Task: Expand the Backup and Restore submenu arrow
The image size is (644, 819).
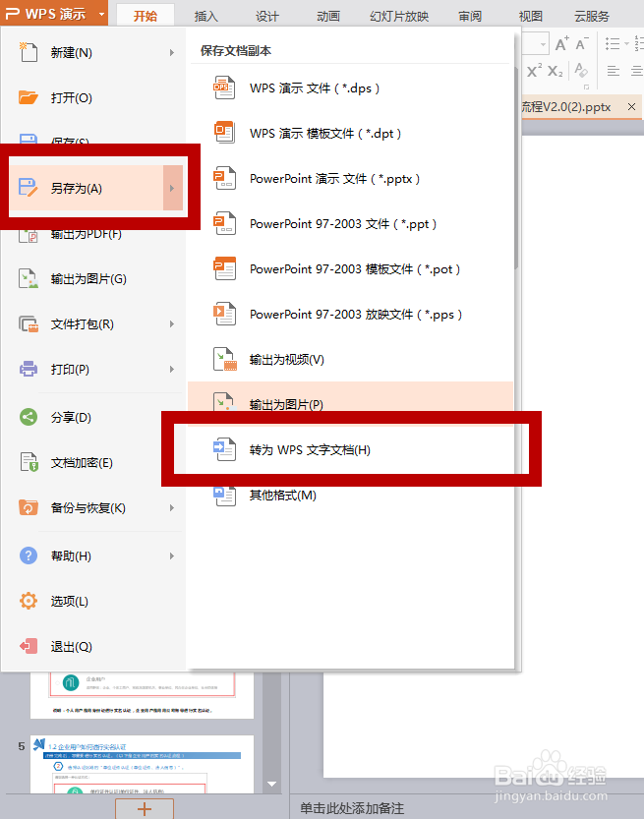Action: click(x=171, y=507)
